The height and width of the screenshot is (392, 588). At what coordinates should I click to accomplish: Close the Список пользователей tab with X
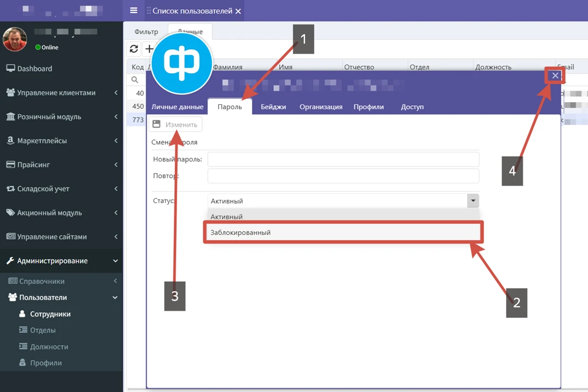pyautogui.click(x=238, y=11)
